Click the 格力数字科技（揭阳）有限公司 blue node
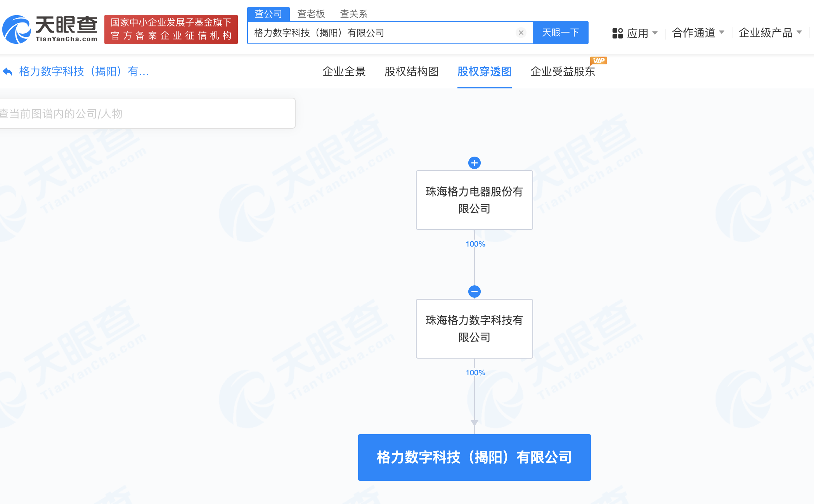814x504 pixels. pos(474,457)
